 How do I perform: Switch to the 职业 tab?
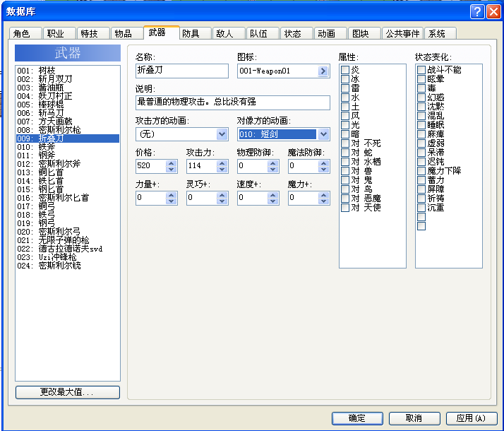tap(59, 33)
